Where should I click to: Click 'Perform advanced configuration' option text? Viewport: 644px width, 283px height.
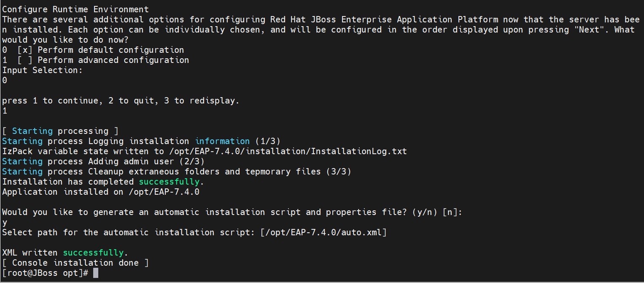click(113, 60)
